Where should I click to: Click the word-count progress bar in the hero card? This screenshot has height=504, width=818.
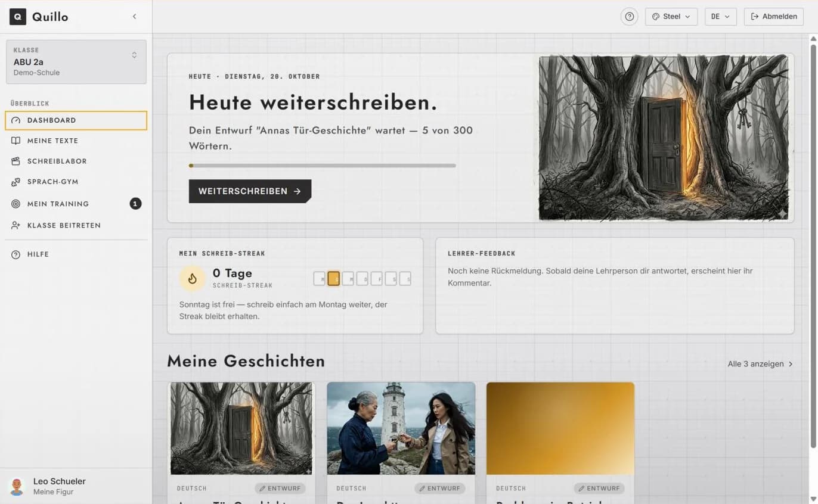(x=323, y=166)
